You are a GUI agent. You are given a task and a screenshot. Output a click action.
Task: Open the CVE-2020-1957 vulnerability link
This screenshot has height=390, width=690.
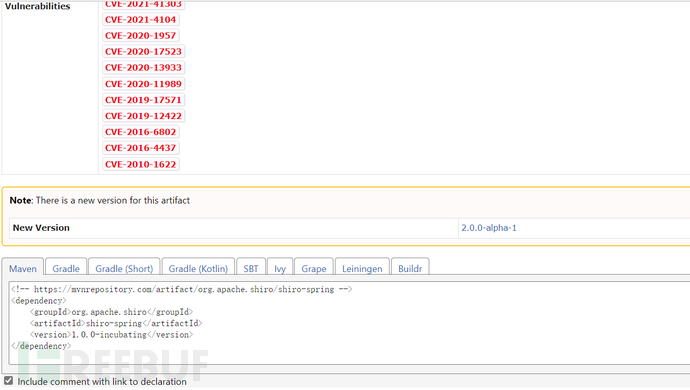[x=140, y=36]
